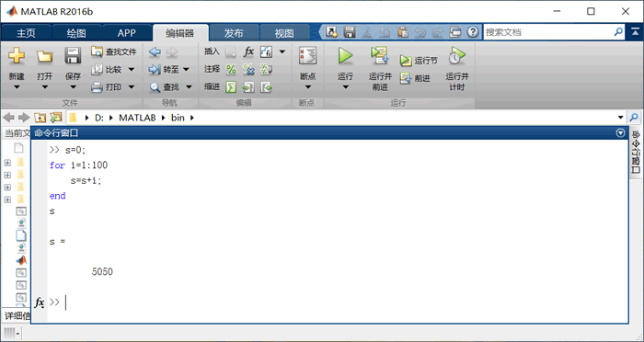Expand the Compare (比较) dropdown arrow
This screenshot has width=644, height=342.
pyautogui.click(x=132, y=69)
